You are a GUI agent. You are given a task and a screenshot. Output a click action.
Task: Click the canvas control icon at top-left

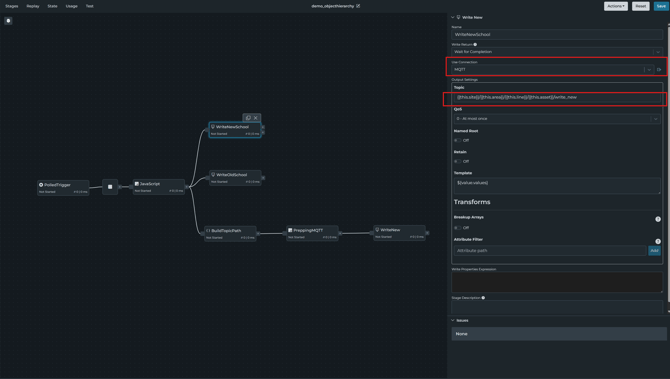(x=8, y=21)
